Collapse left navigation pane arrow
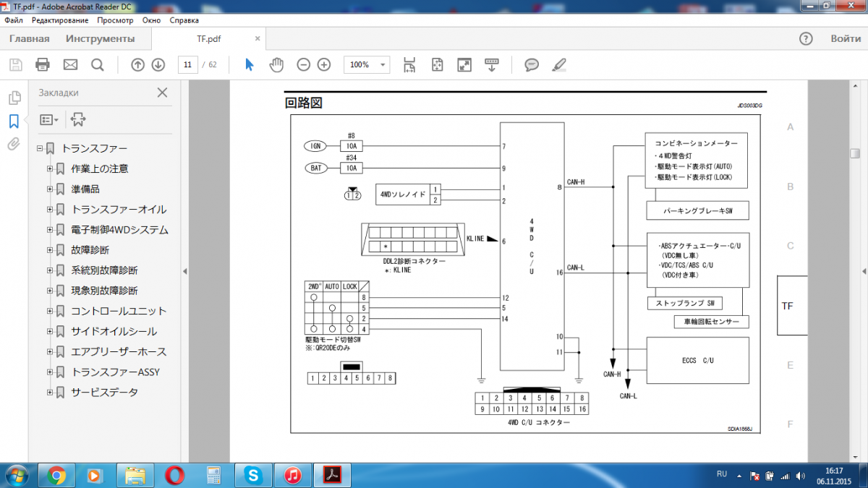The image size is (868, 488). [184, 271]
